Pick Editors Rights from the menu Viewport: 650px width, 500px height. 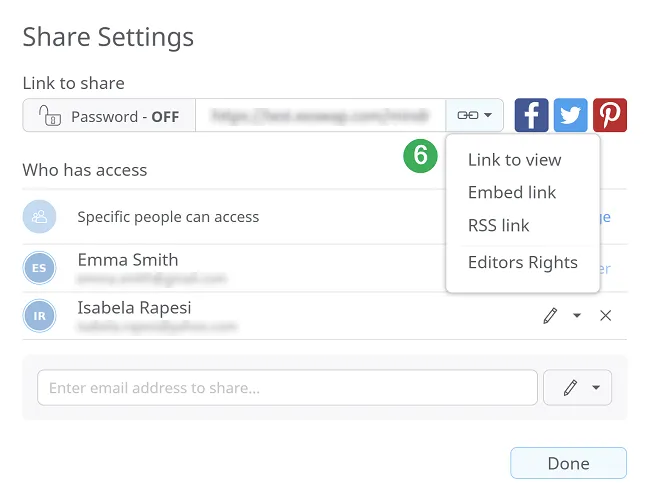pos(522,263)
